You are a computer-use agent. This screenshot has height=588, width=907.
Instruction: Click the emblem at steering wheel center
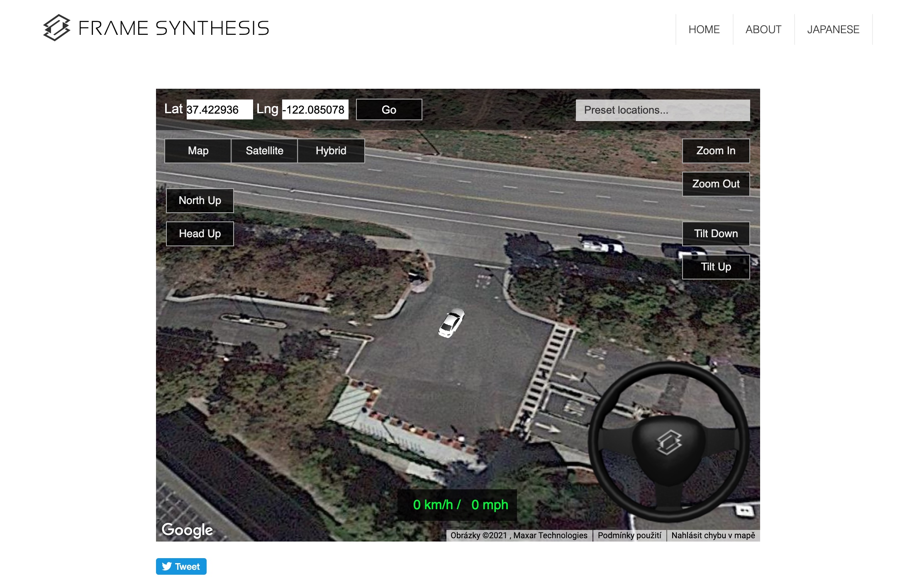point(668,442)
